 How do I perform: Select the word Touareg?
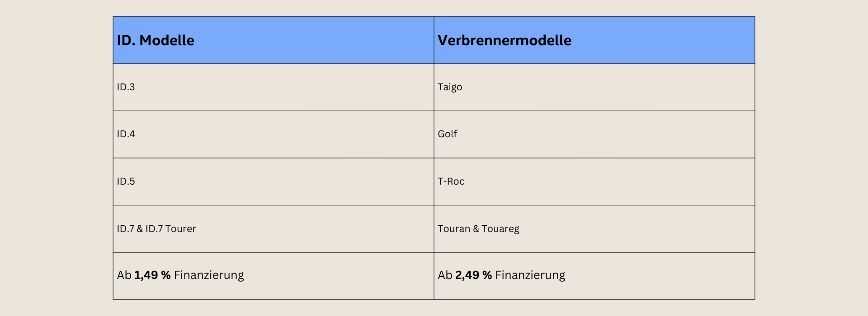tap(500, 229)
